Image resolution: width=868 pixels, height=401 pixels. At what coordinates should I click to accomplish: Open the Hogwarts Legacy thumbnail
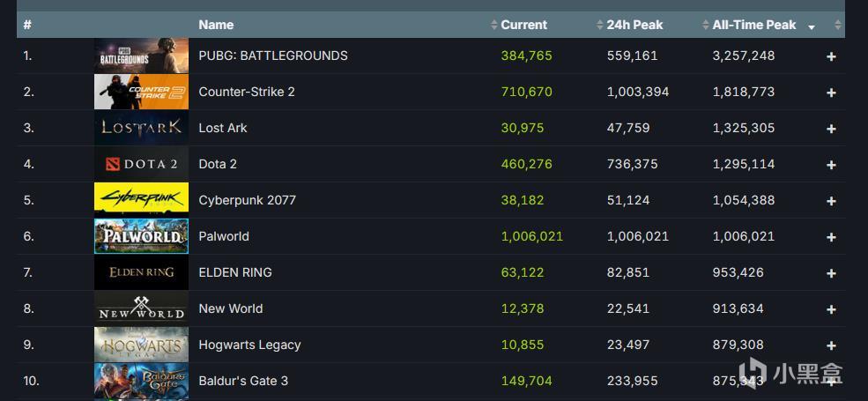141,345
